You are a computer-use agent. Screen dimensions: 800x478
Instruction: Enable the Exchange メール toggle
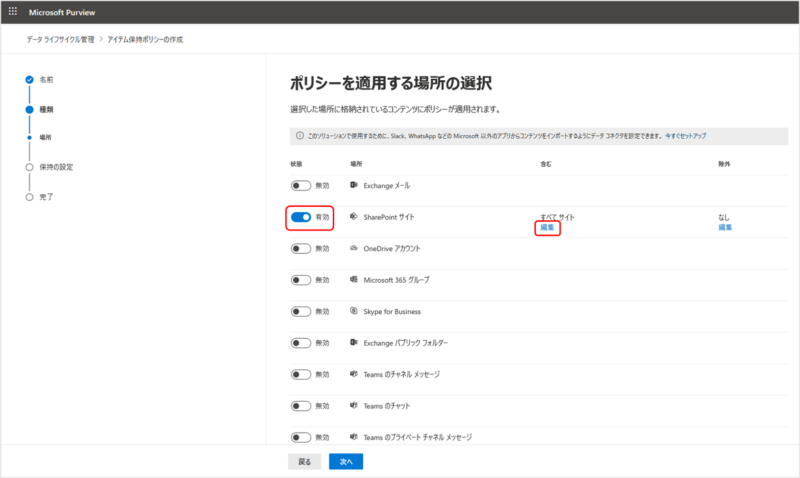(x=300, y=185)
